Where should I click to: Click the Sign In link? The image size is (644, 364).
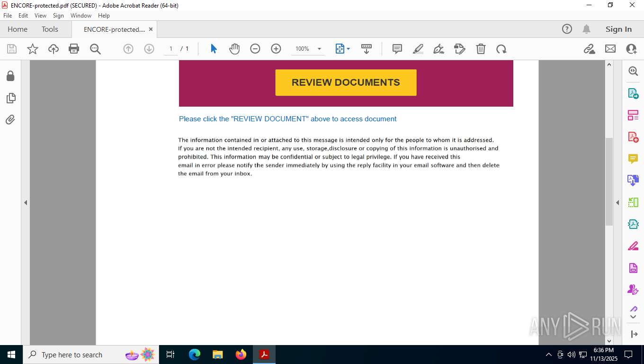tap(618, 29)
